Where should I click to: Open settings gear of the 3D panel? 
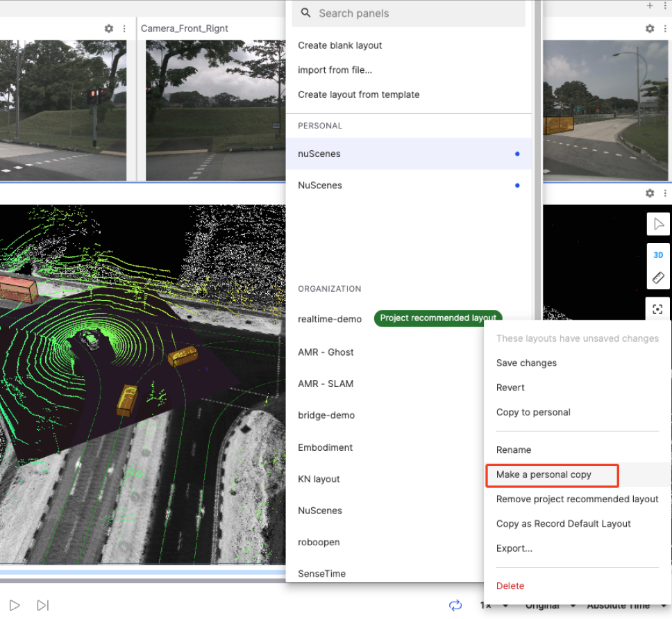pyautogui.click(x=650, y=193)
